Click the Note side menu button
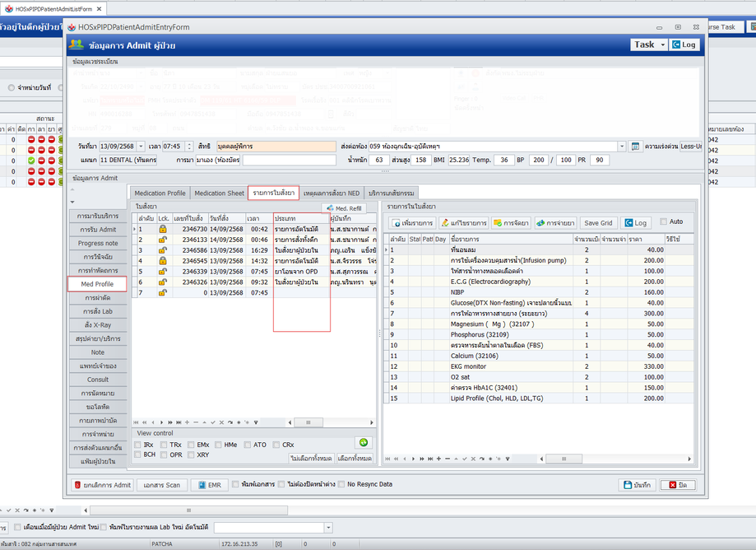The image size is (756, 550). 98,352
